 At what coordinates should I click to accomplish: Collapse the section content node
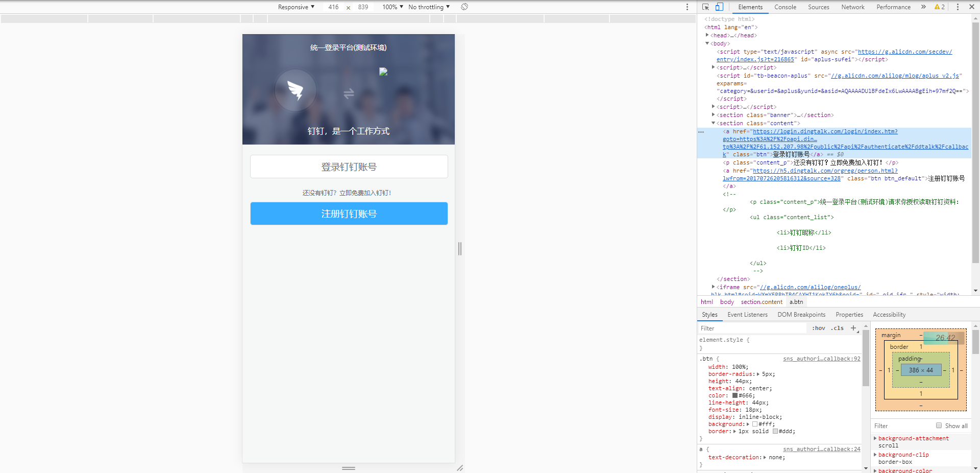point(714,123)
